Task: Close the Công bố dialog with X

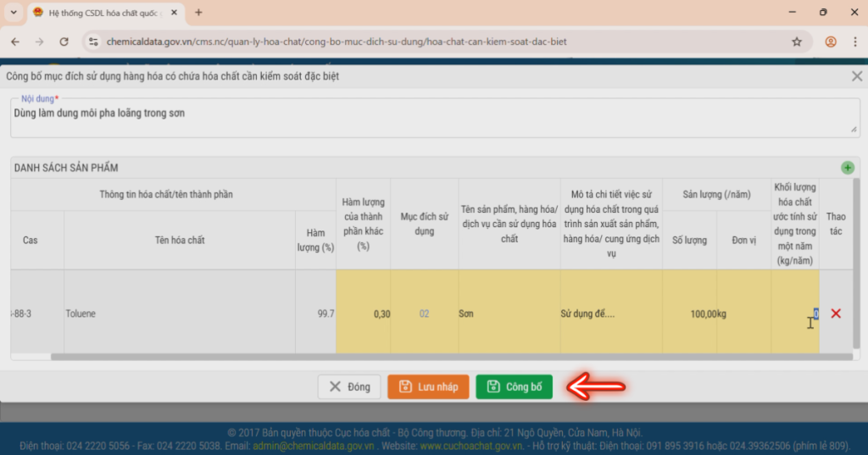Action: coord(856,76)
